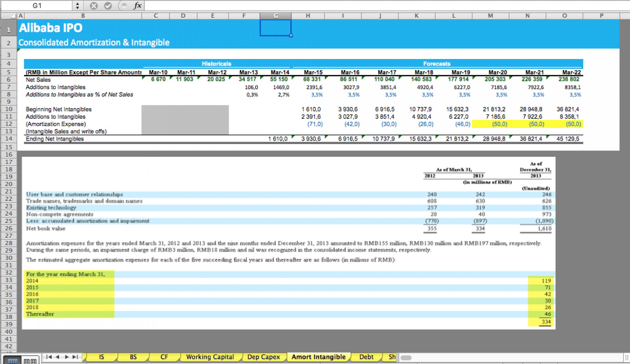The image size is (630, 364).
Task: Go to previous sheet tab arrow
Action: point(57,357)
